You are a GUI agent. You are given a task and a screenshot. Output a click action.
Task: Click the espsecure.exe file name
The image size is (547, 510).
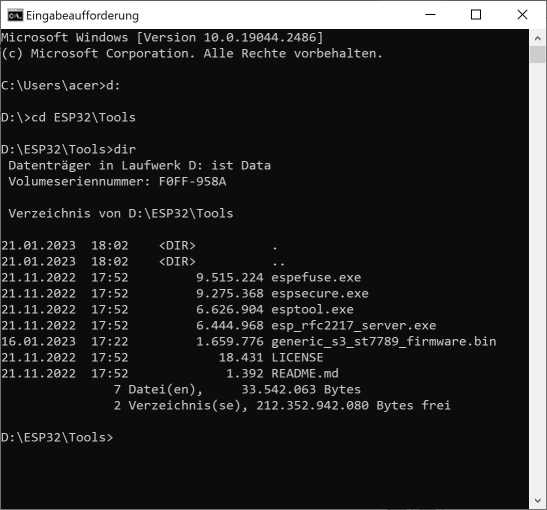click(x=320, y=293)
